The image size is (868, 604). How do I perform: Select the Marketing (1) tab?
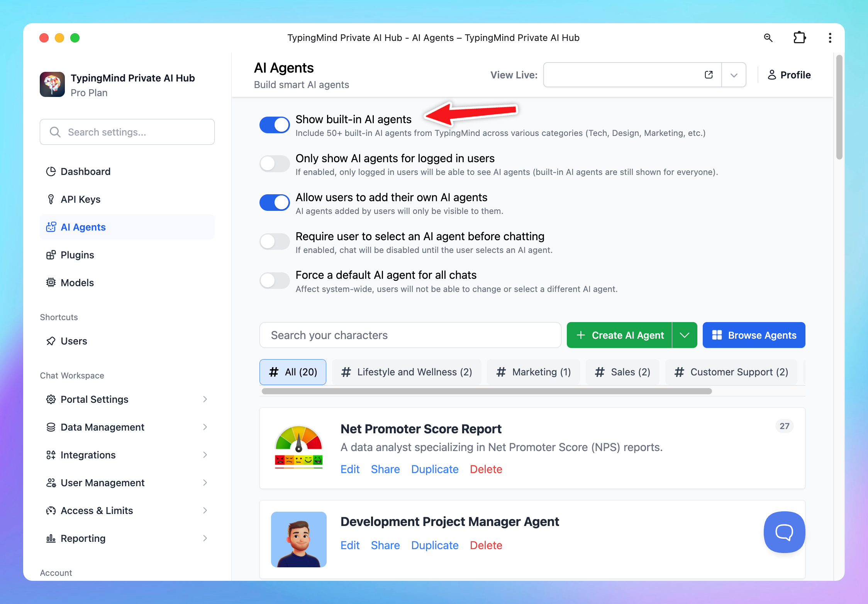pos(533,372)
